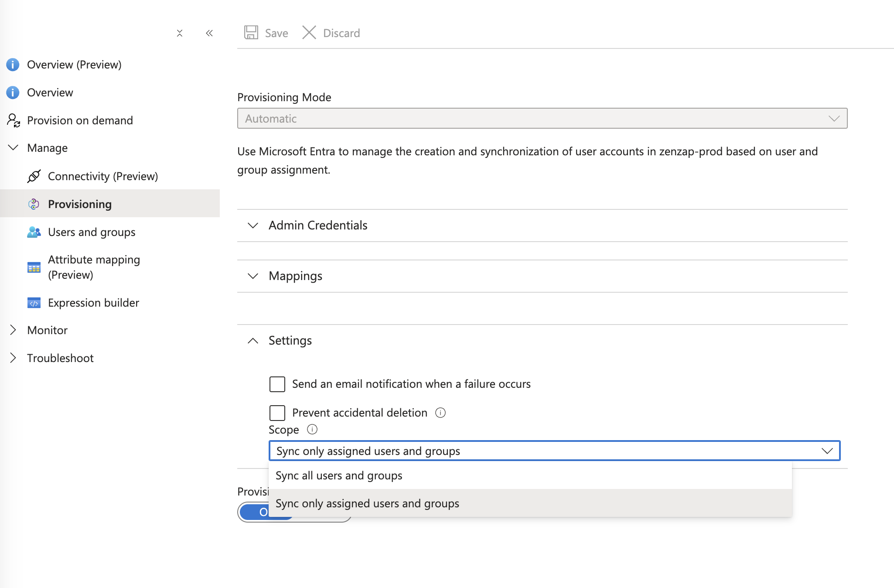Click info icon next to Scope
Image resolution: width=894 pixels, height=588 pixels.
pyautogui.click(x=312, y=429)
